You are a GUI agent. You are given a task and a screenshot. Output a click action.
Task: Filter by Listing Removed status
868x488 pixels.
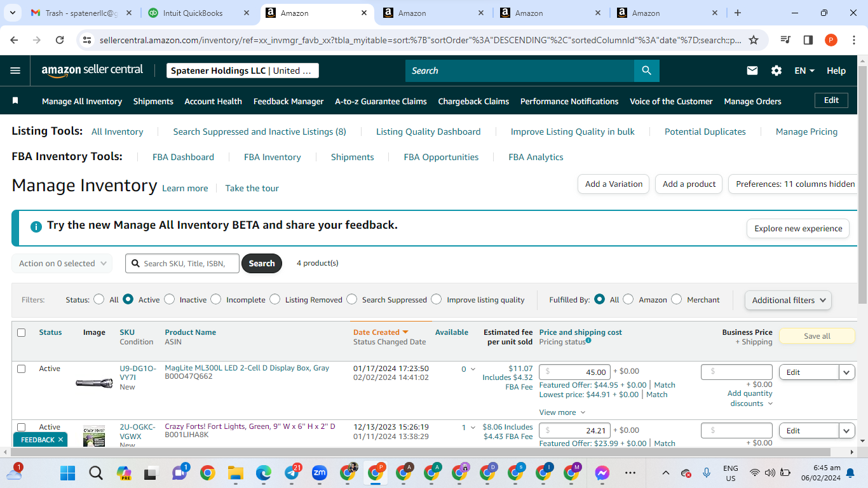pos(275,299)
